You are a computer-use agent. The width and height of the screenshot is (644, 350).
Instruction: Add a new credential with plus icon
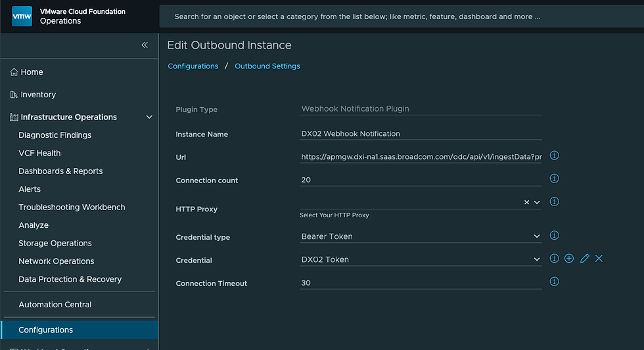[x=569, y=259]
